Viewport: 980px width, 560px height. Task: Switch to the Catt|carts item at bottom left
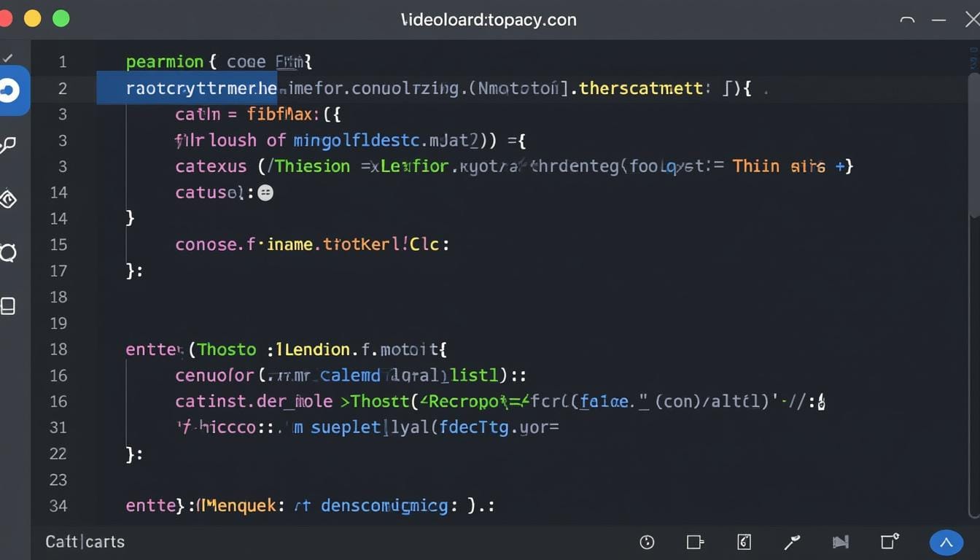point(85,542)
